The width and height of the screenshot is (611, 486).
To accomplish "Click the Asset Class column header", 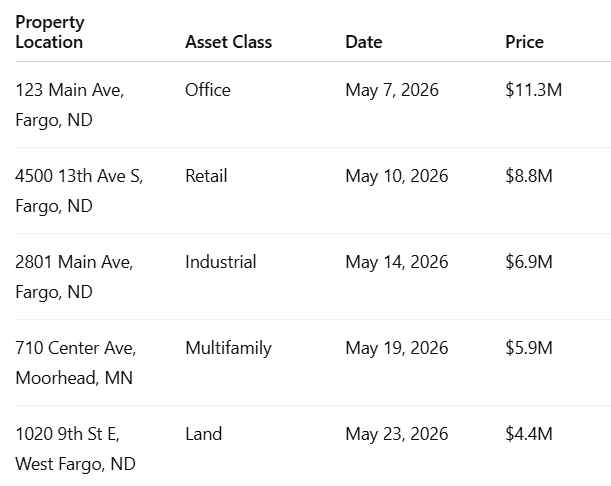I will click(x=228, y=42).
